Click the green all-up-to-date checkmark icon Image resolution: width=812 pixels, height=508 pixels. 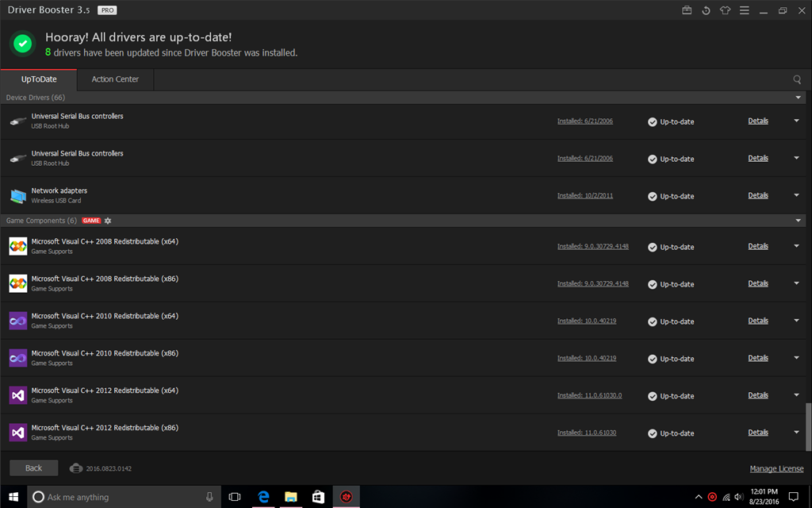pos(22,44)
